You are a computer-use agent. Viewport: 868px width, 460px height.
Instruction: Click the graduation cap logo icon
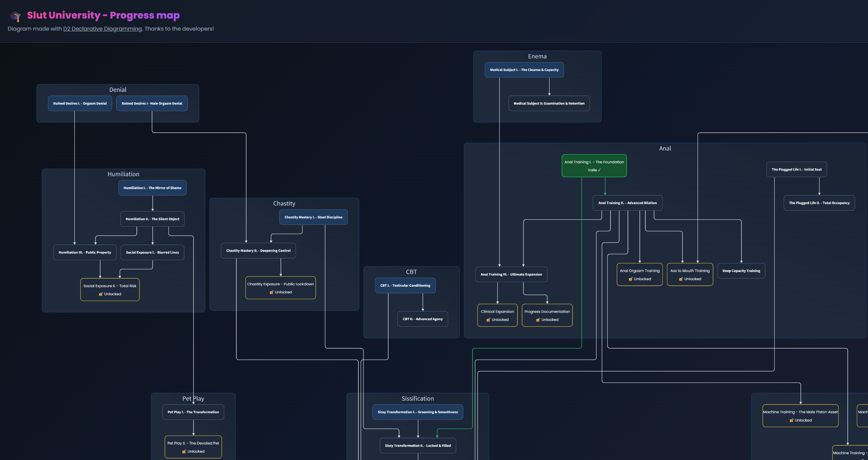[x=15, y=16]
